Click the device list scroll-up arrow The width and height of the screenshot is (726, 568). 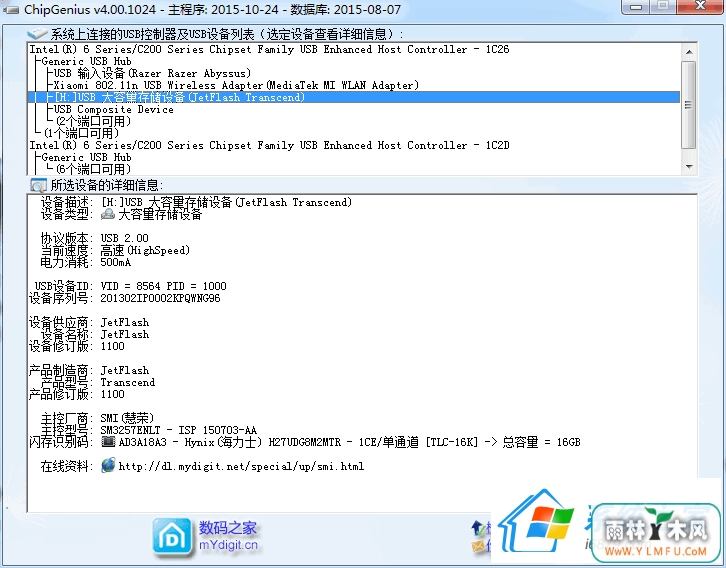pyautogui.click(x=689, y=51)
